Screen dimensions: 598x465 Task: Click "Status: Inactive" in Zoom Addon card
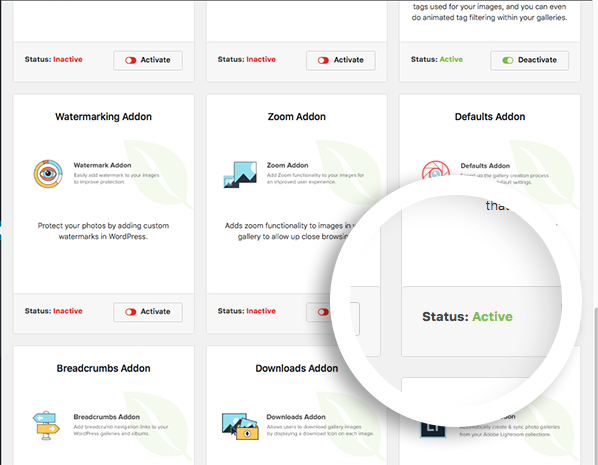247,311
